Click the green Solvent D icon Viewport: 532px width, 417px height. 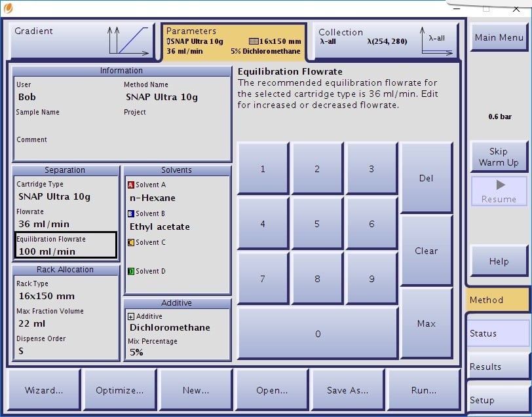tap(131, 272)
